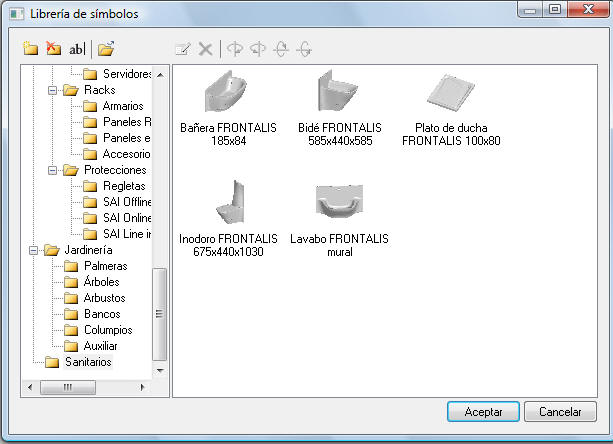Click the Aceptar button
The width and height of the screenshot is (613, 444).
[x=483, y=412]
